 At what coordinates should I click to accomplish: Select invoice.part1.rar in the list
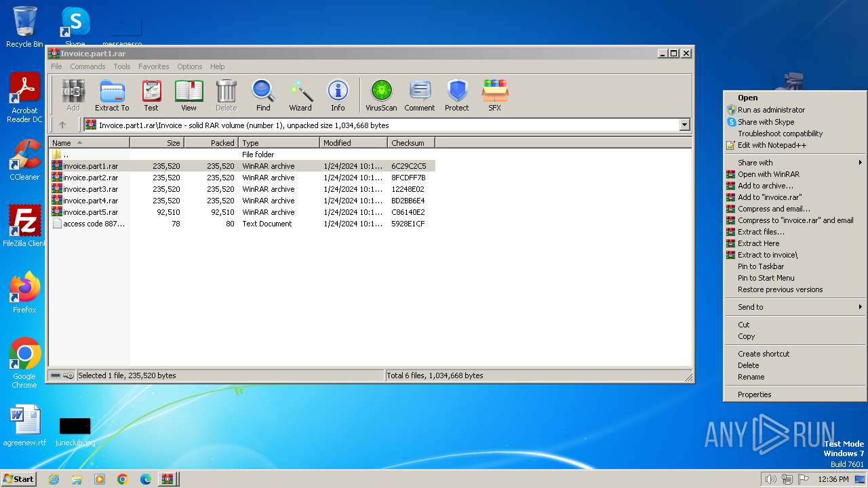click(242, 166)
